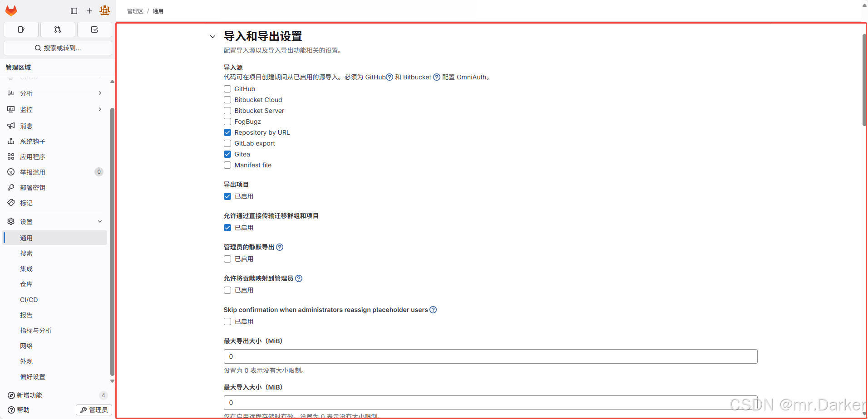Viewport: 868px width, 419px height.
Task: Enable Bitbucket Cloud import source
Action: pos(227,100)
